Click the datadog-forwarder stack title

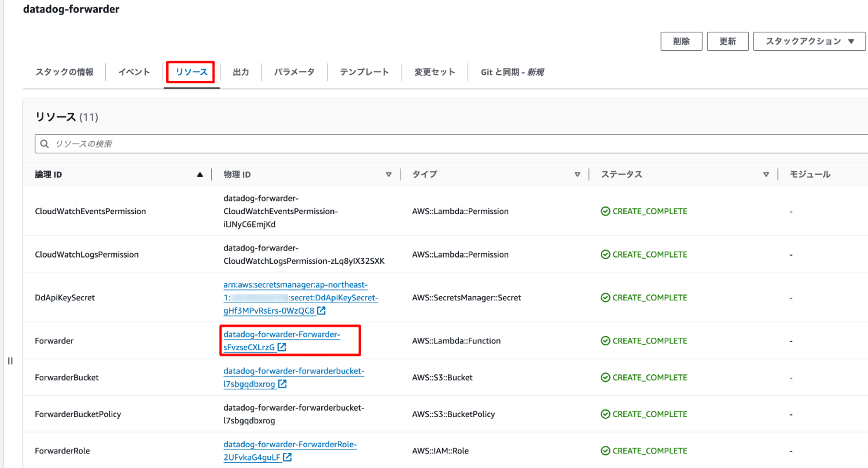pos(71,9)
